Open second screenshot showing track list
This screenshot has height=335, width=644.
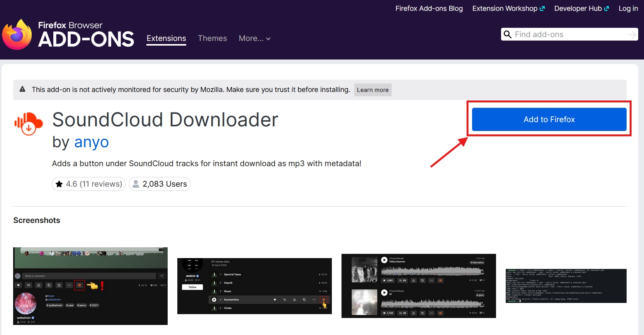[255, 286]
